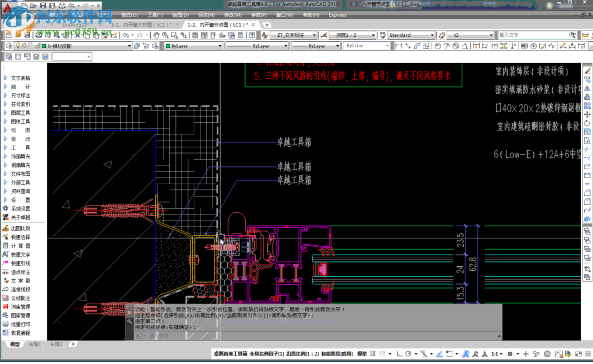Click the 快速引线 quick leader tool
This screenshot has width=593, height=364.
20,263
